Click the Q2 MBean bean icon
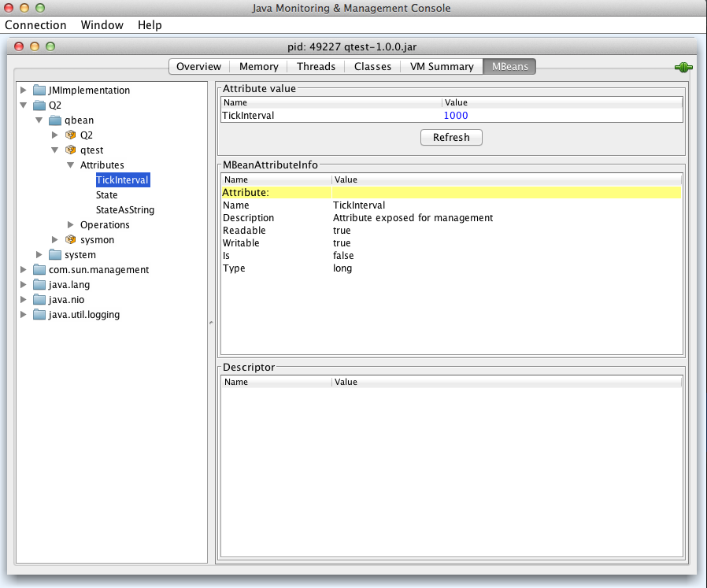 pyautogui.click(x=70, y=135)
